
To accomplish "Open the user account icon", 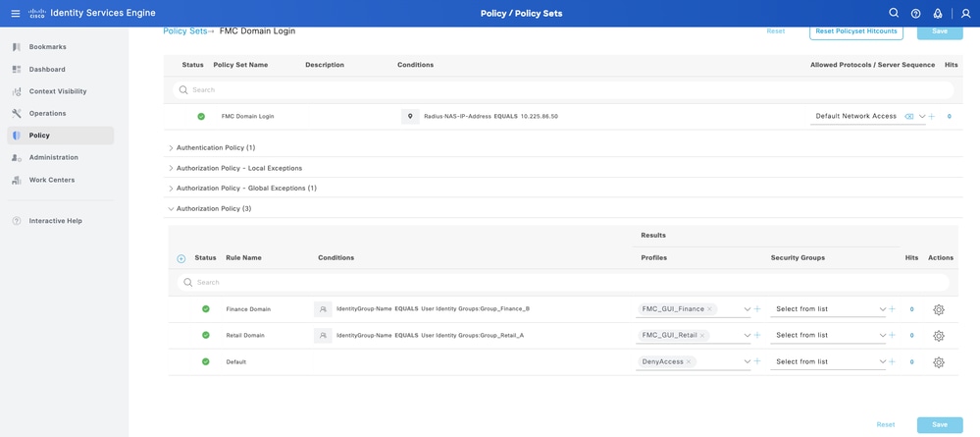I will click(x=965, y=14).
